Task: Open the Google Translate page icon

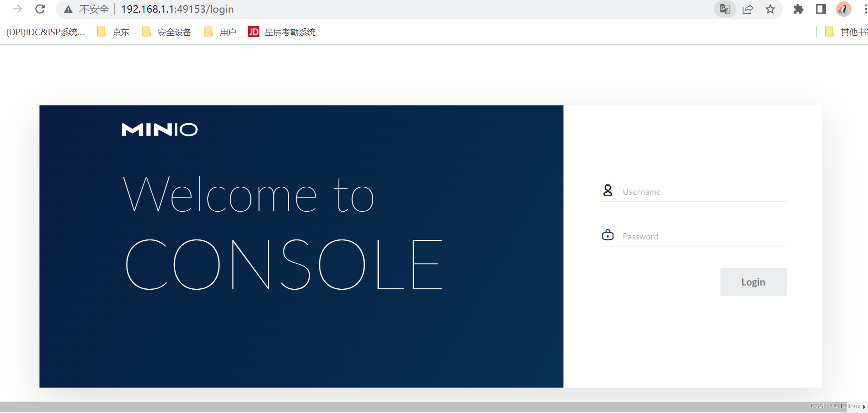Action: click(725, 9)
